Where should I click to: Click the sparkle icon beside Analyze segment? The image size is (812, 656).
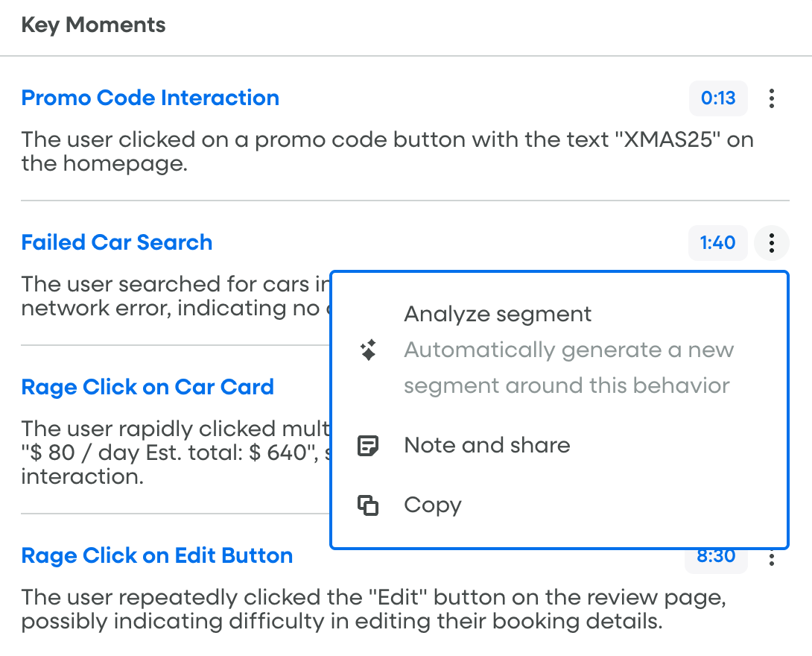pyautogui.click(x=368, y=350)
